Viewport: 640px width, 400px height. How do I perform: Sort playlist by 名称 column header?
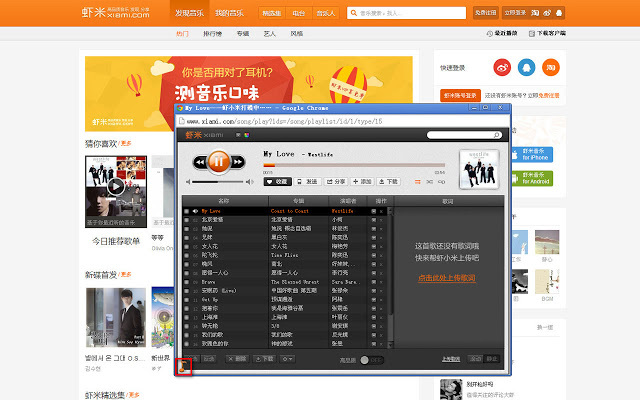[x=224, y=201]
